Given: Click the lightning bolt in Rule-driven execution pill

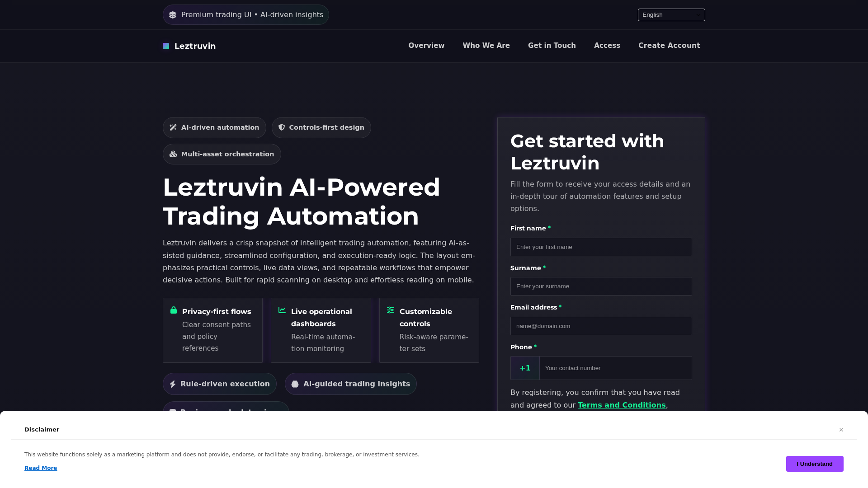Looking at the screenshot, I should click(x=173, y=384).
